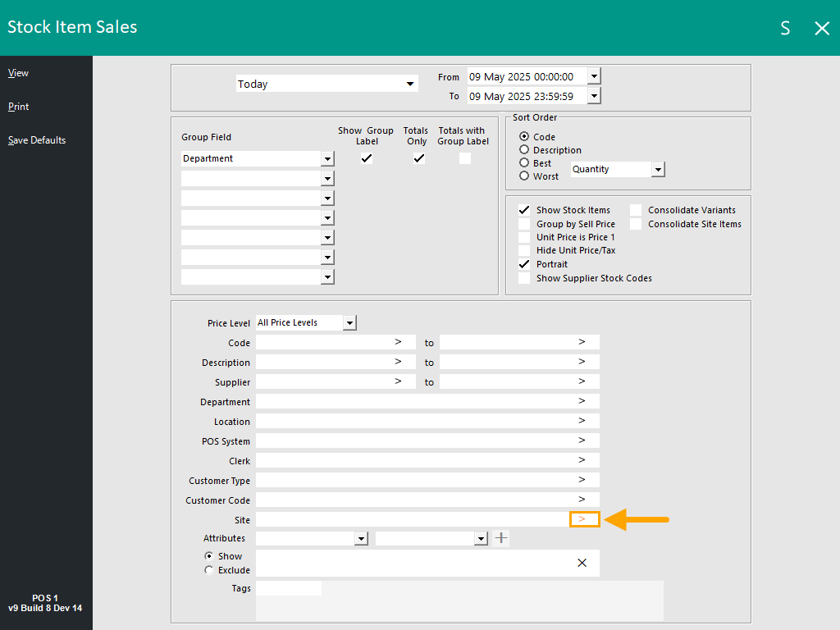Enable Unit Price is Price 1
840x630 pixels.
point(524,237)
